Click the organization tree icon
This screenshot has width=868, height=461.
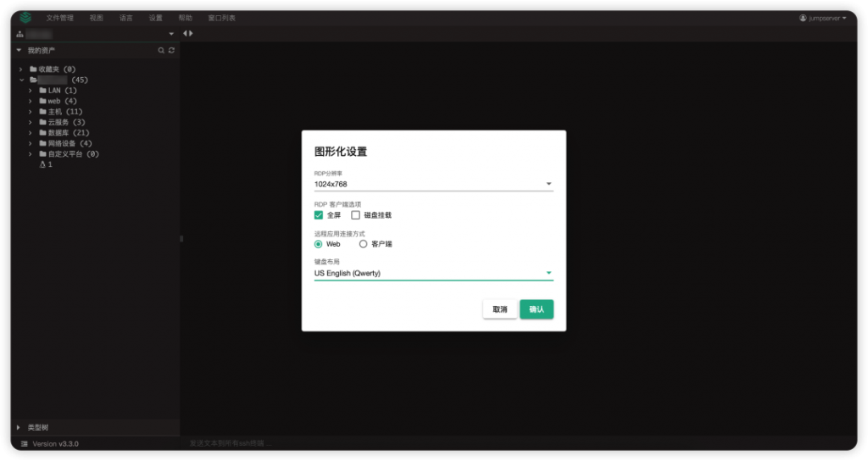tap(20, 34)
